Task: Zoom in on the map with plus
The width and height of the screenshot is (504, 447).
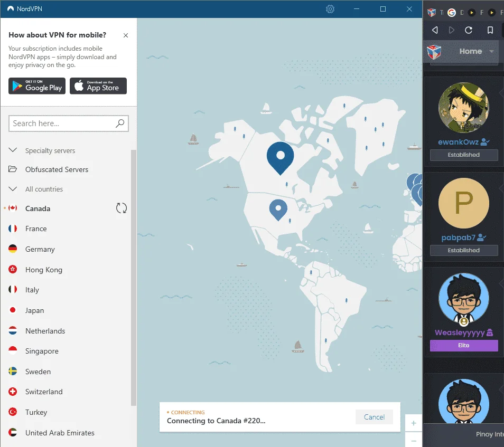Action: (x=414, y=423)
